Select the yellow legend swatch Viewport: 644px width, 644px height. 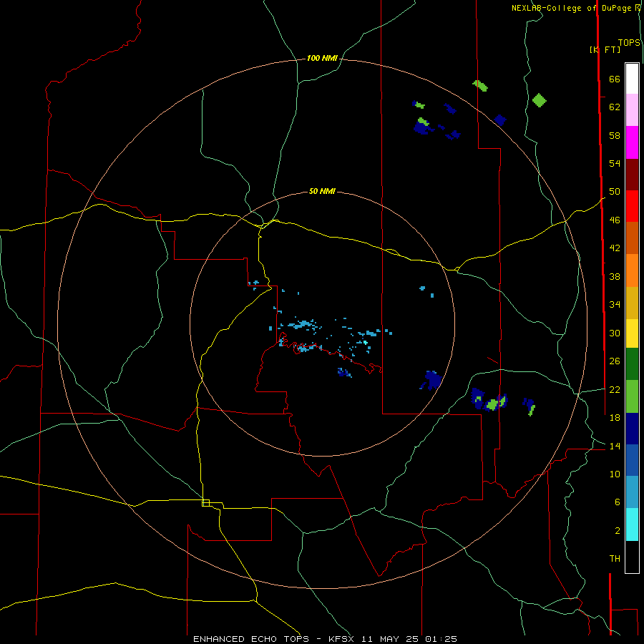click(632, 333)
